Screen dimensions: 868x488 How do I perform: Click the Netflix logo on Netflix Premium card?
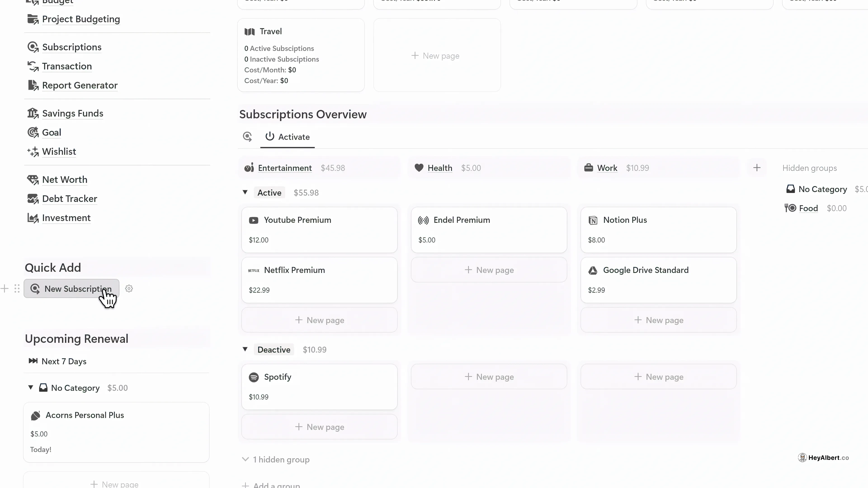tap(254, 270)
